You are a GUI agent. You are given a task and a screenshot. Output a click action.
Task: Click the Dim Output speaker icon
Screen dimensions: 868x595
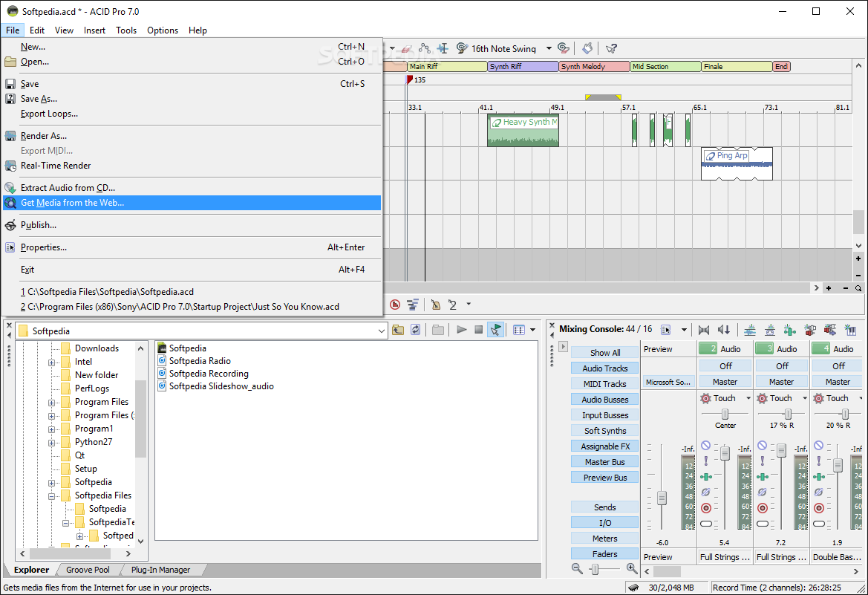pyautogui.click(x=724, y=331)
